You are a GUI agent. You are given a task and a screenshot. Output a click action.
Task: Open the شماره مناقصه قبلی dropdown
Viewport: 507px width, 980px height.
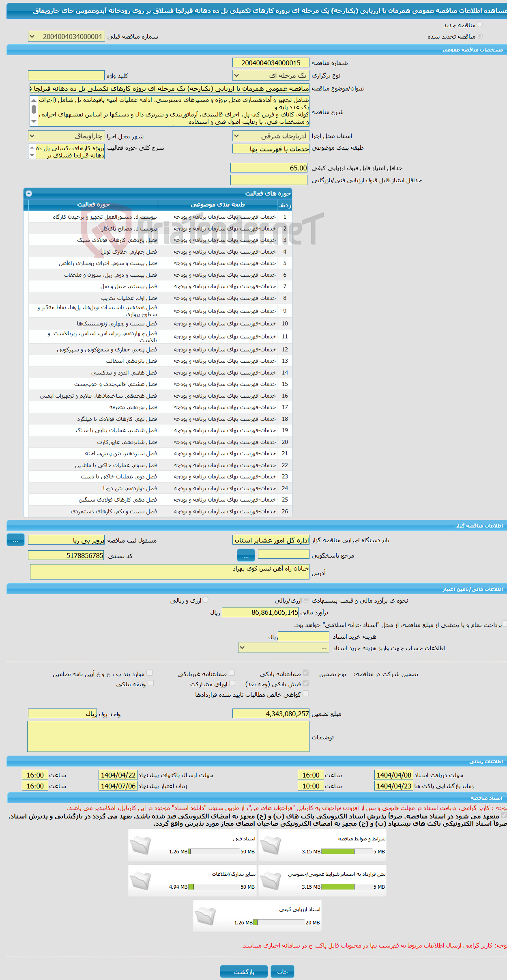point(67,37)
